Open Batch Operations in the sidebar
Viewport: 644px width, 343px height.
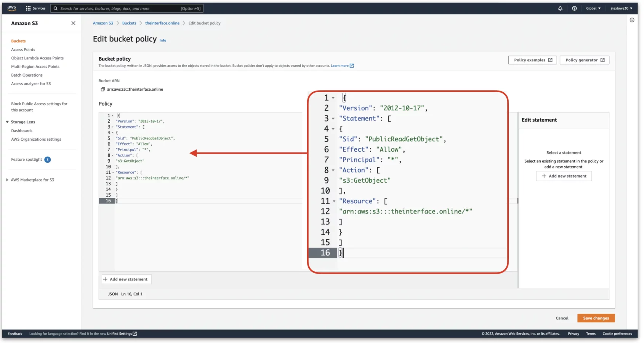point(27,75)
